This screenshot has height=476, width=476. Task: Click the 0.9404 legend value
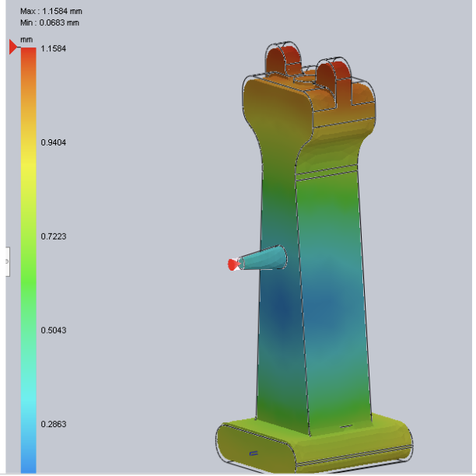53,142
